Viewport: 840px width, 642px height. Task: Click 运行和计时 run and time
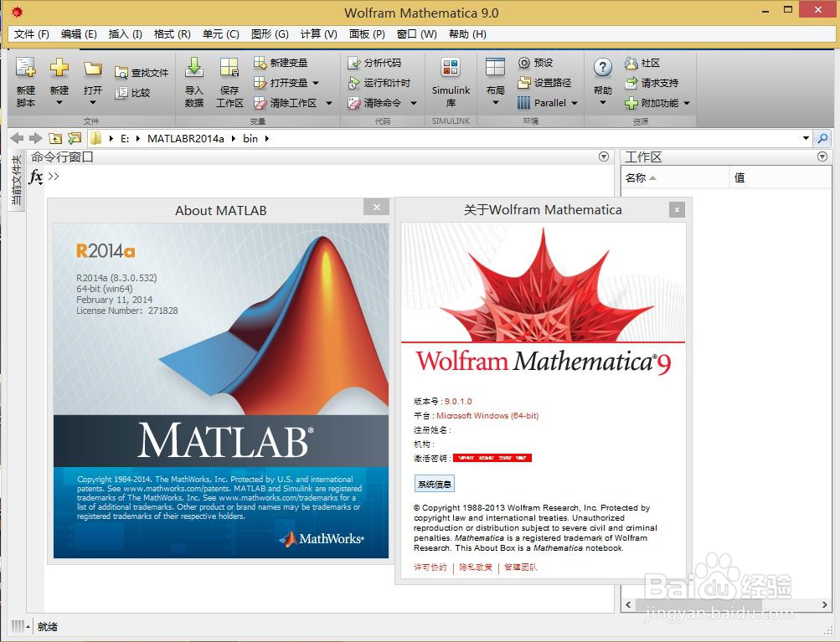379,83
